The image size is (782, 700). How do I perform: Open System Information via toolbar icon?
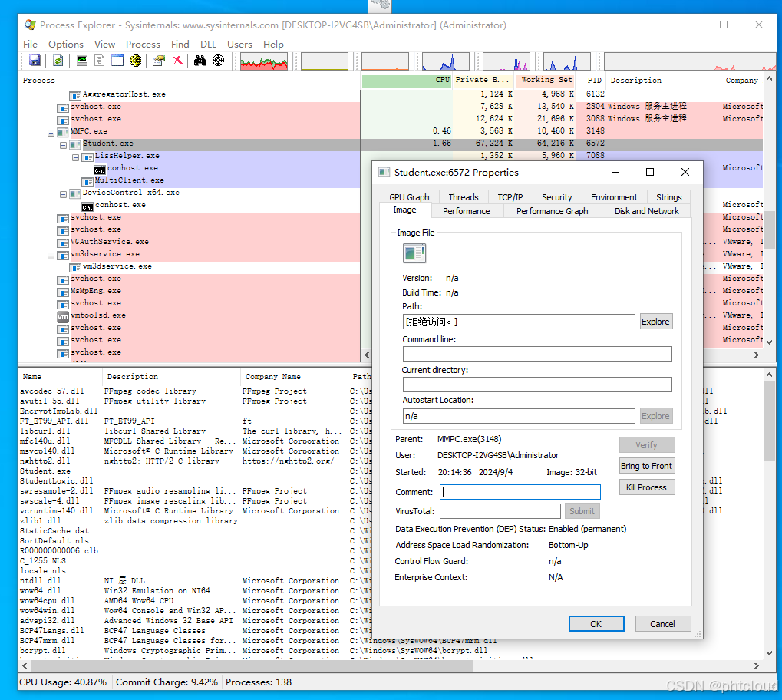coord(82,61)
